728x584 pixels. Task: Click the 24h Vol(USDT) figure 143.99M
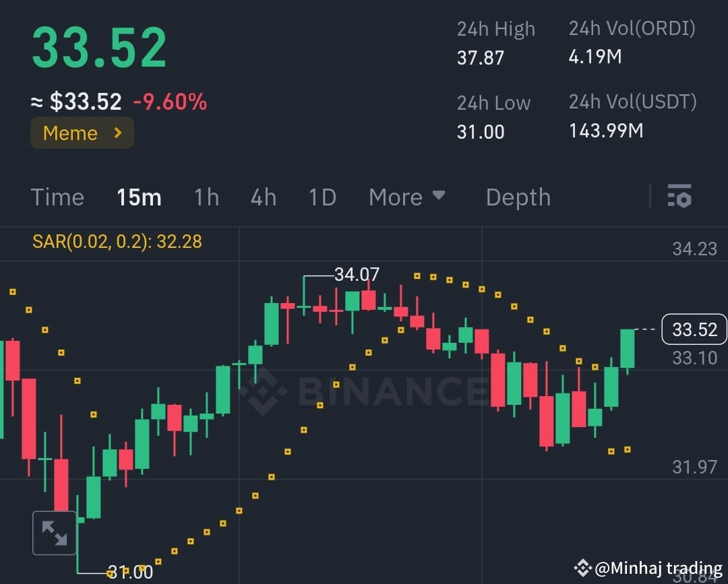point(605,130)
